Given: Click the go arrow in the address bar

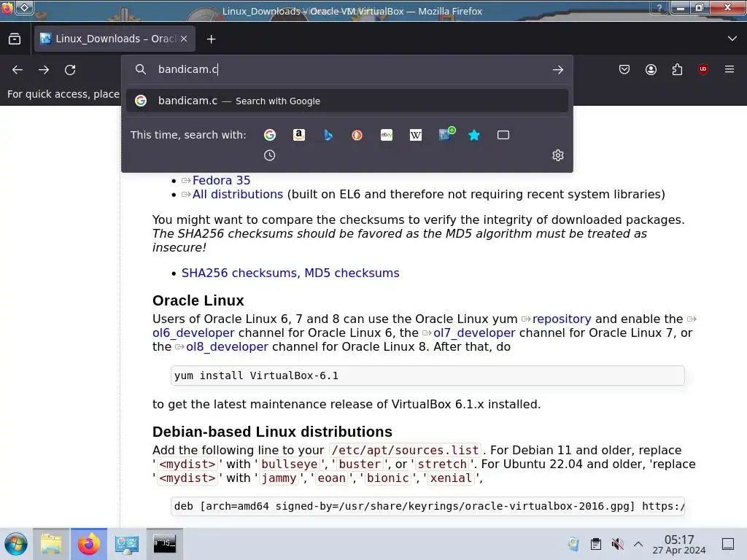Looking at the screenshot, I should [x=558, y=69].
